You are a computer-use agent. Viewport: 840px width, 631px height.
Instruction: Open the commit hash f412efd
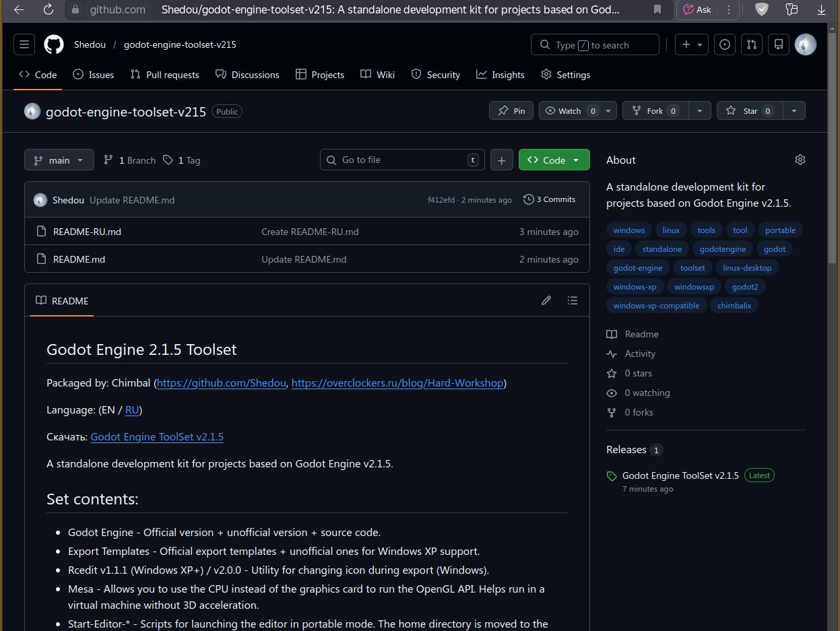tap(441, 200)
